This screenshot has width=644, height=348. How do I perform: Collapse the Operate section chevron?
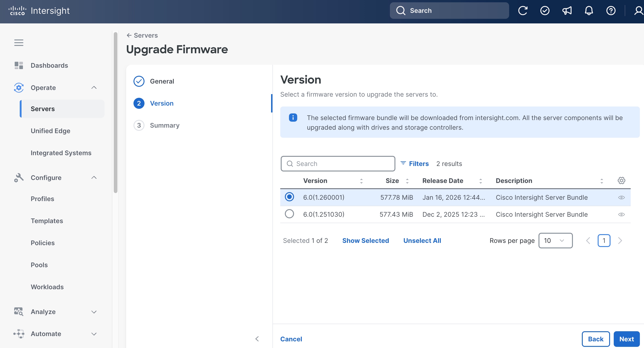[94, 87]
